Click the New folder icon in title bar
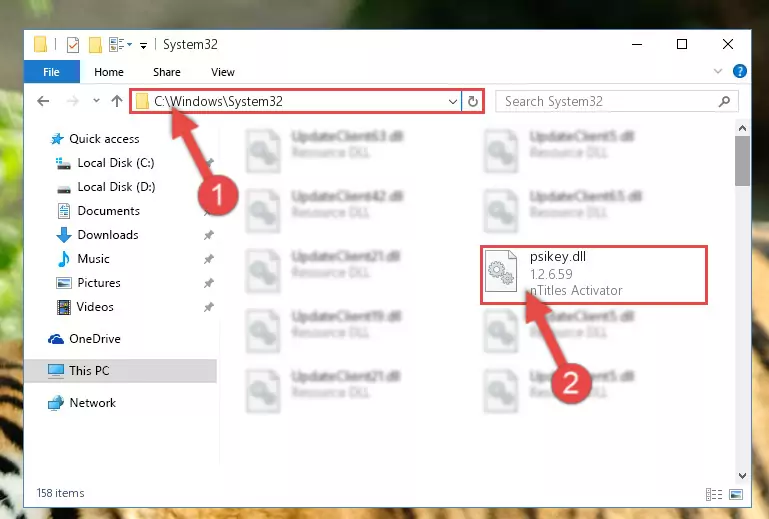 pyautogui.click(x=95, y=45)
